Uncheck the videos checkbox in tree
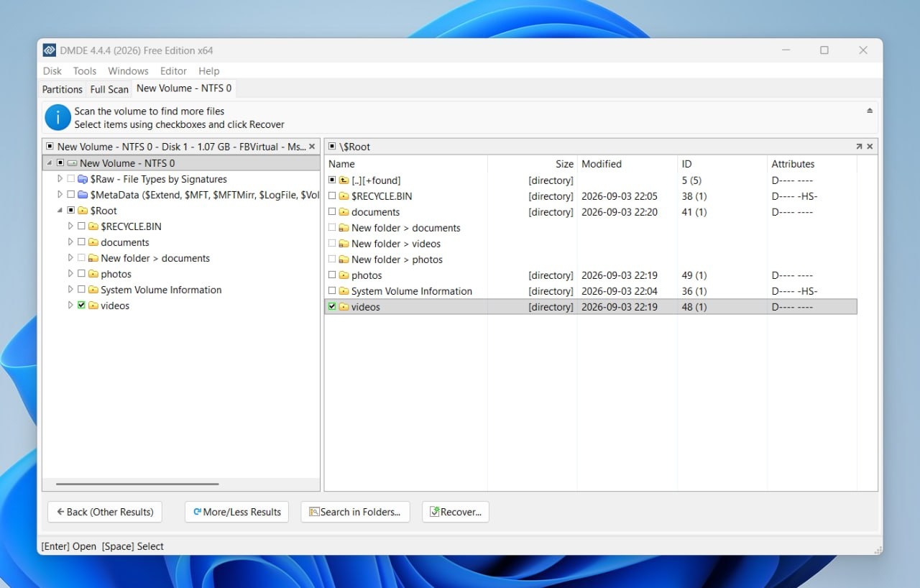Screen dimensions: 920x588 point(81,306)
